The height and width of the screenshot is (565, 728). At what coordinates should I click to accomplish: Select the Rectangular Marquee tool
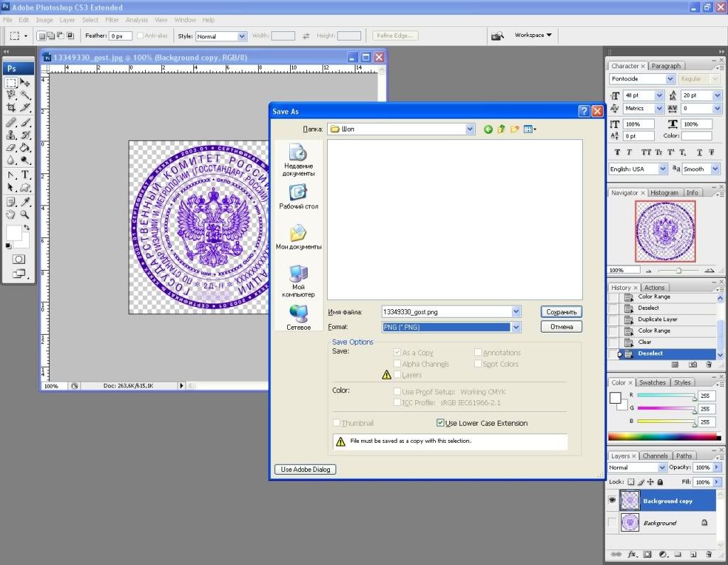[x=11, y=82]
